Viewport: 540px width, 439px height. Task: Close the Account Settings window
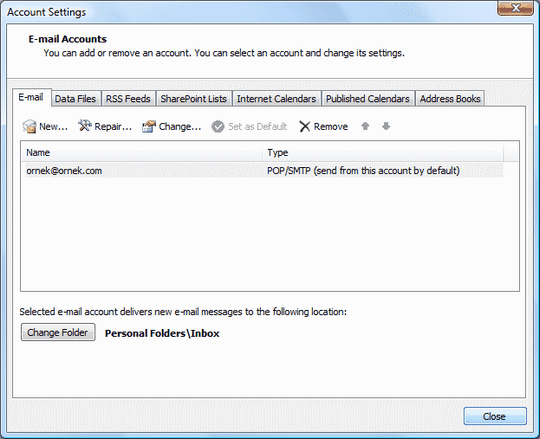click(x=515, y=8)
